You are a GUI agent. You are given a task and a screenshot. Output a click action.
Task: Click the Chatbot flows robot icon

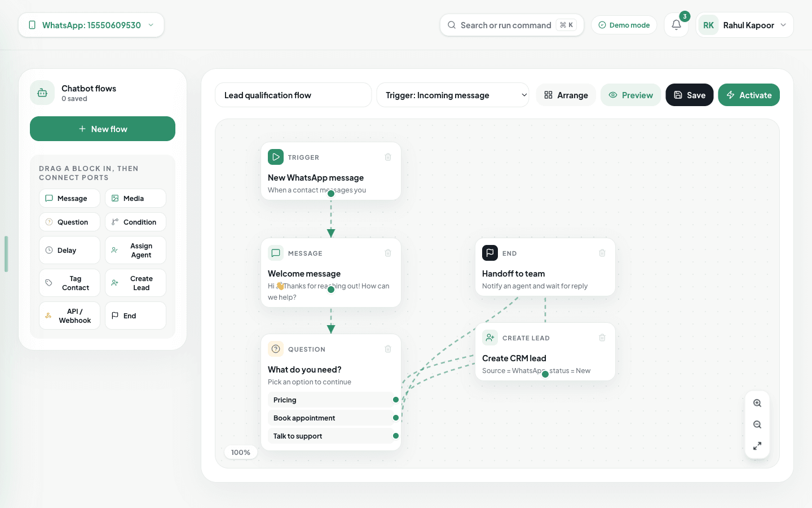coord(42,93)
